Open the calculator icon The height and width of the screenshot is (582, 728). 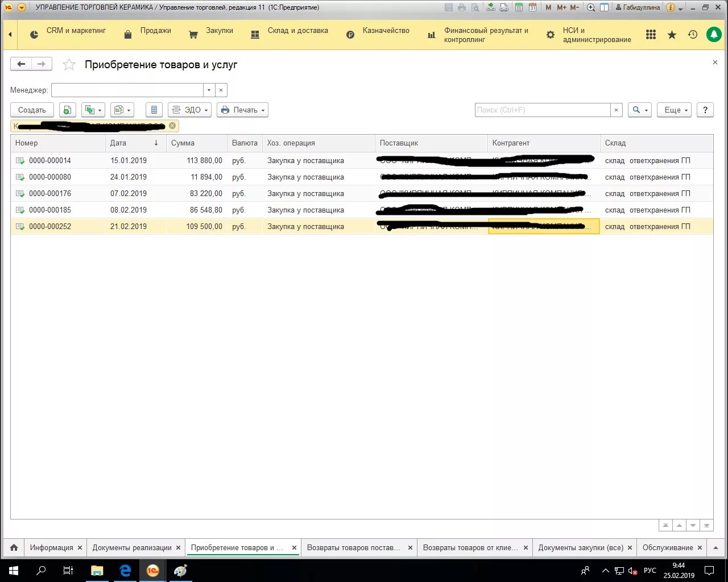point(519,7)
